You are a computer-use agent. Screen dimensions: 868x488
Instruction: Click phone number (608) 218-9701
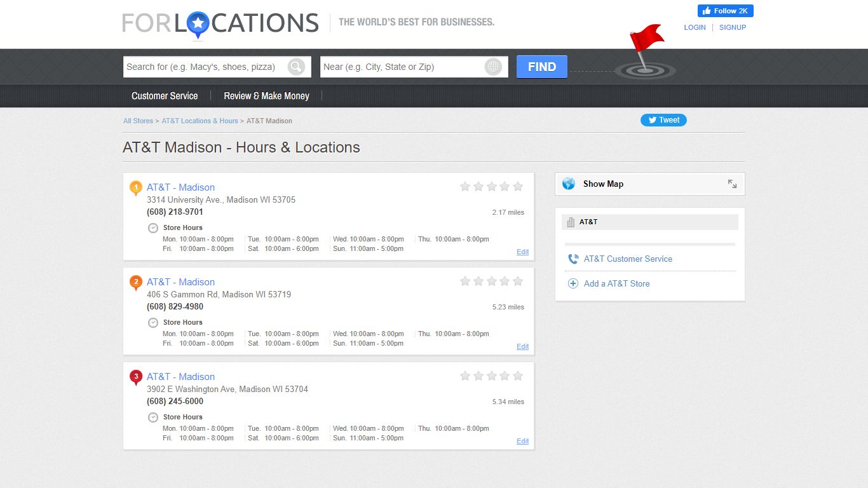click(x=175, y=212)
